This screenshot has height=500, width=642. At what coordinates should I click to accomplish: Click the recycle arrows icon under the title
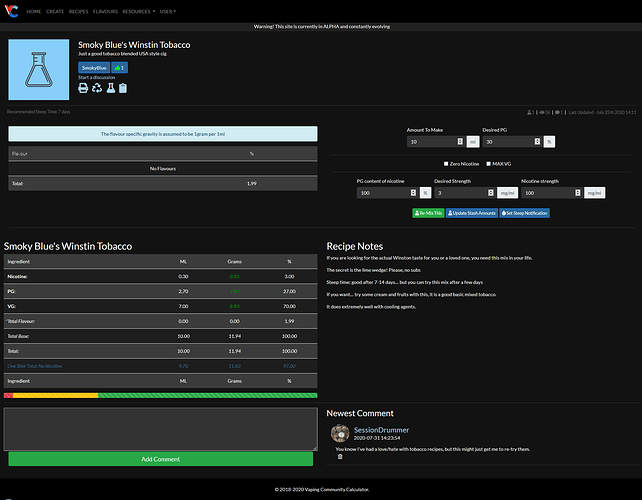(x=97, y=88)
